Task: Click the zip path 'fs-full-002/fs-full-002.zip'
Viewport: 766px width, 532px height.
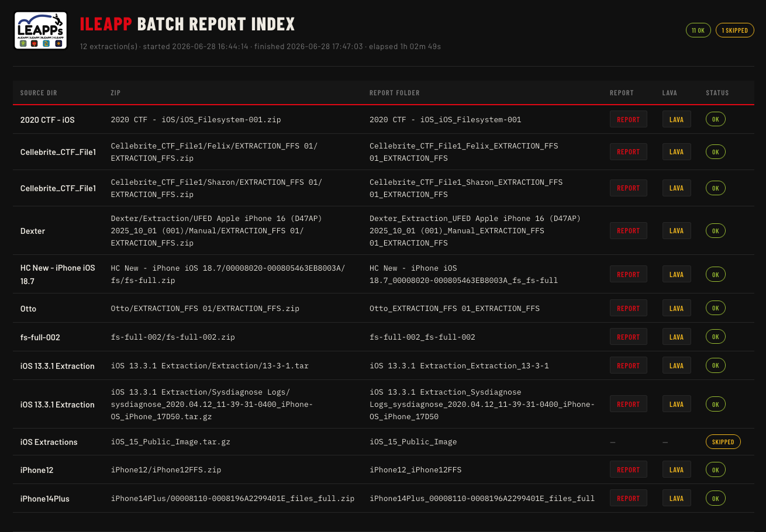Action: (173, 337)
